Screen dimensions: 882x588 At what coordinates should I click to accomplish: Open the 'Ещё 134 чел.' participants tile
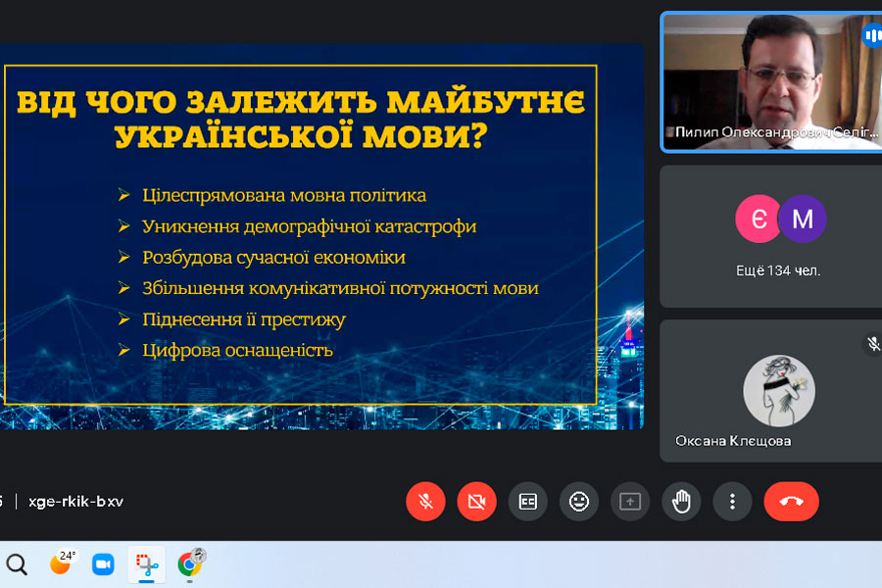tap(772, 236)
